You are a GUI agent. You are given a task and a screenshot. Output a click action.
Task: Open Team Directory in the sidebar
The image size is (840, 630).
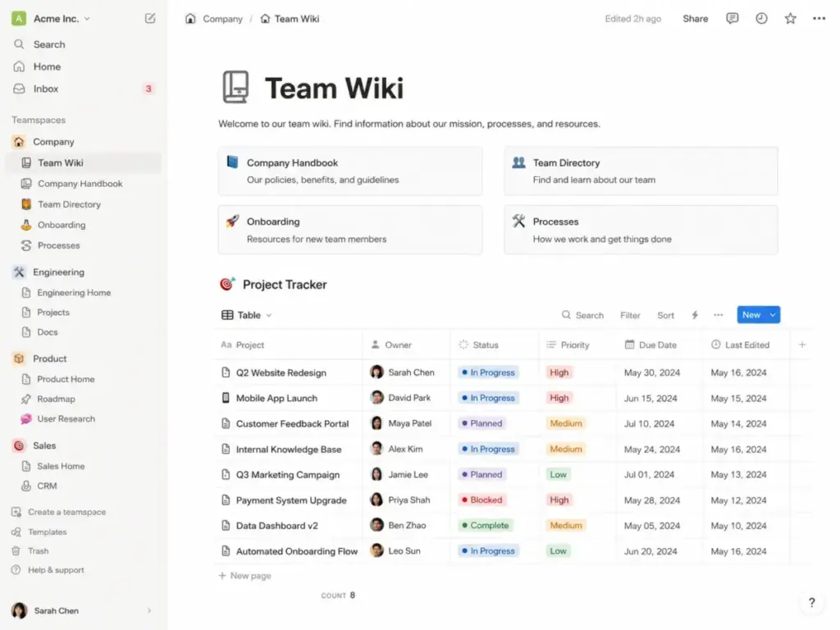pos(83,204)
